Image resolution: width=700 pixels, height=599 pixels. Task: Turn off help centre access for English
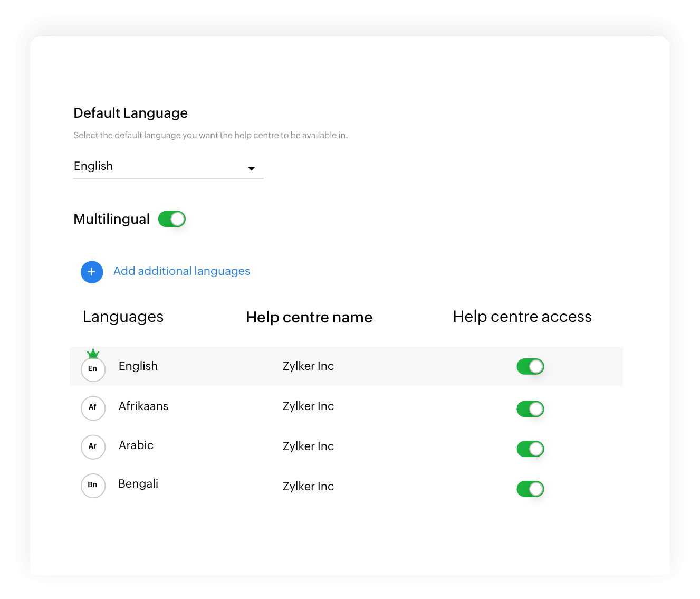(x=530, y=366)
